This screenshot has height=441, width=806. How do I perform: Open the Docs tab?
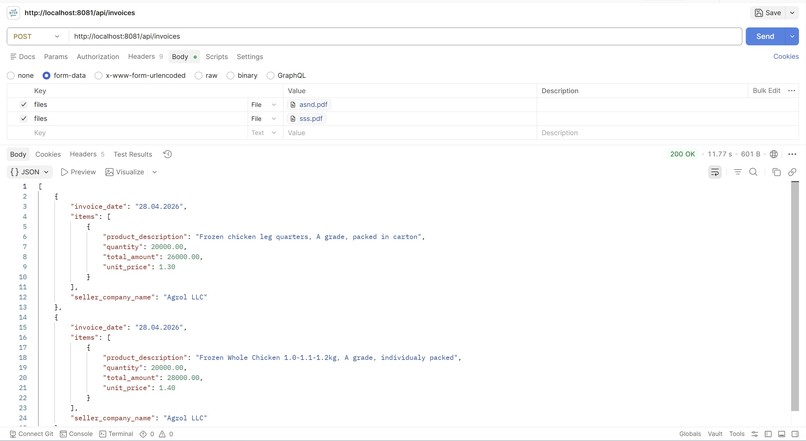23,57
